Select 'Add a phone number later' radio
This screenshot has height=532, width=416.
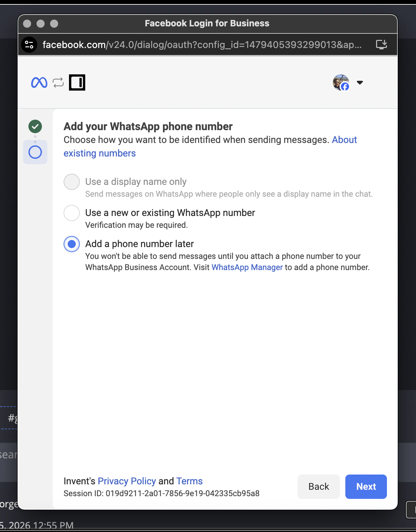coord(72,244)
